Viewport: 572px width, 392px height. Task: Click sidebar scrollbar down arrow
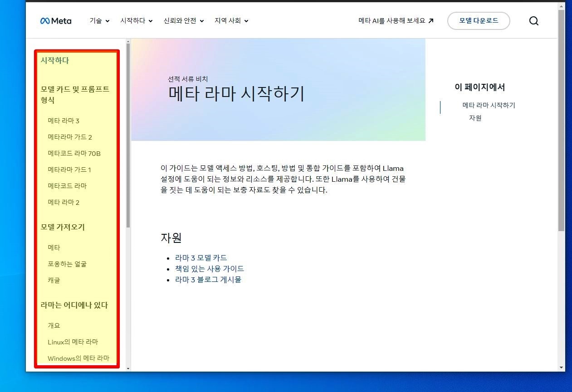pos(128,368)
